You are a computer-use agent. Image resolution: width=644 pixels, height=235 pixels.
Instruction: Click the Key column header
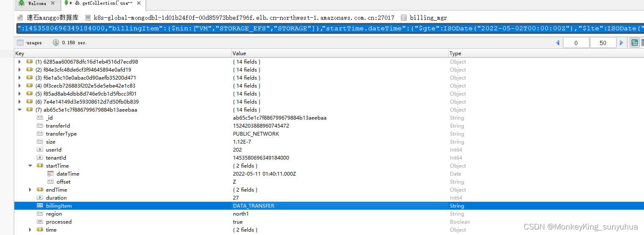(x=123, y=53)
